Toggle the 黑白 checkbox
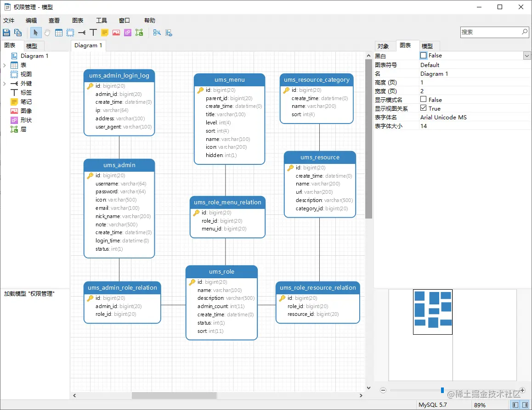 424,55
